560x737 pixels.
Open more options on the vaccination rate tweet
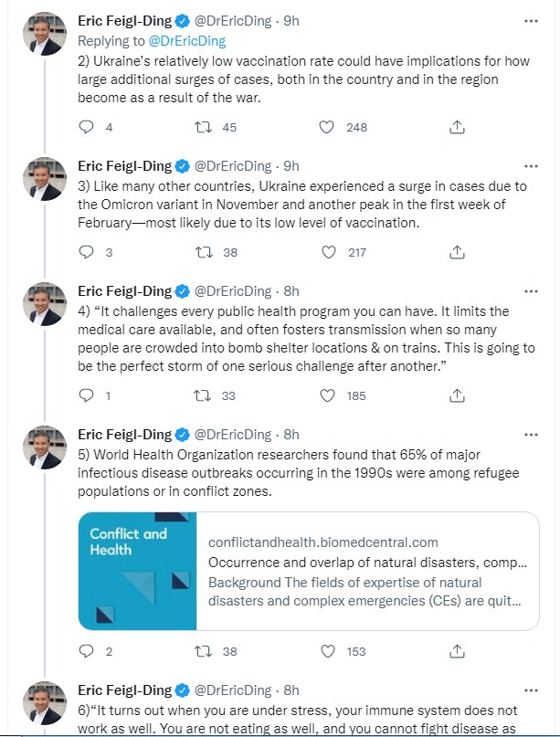[x=530, y=21]
